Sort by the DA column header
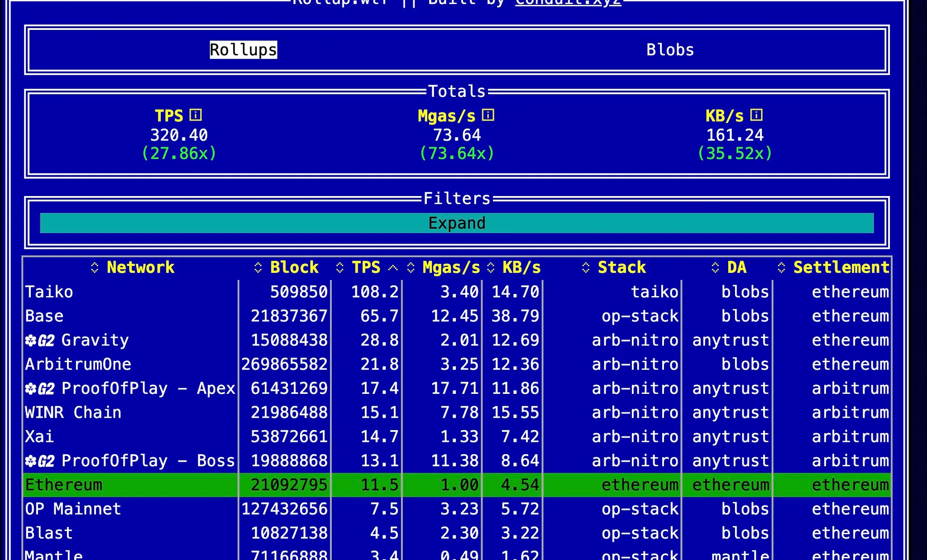Screen dimensions: 927x560 [737, 268]
